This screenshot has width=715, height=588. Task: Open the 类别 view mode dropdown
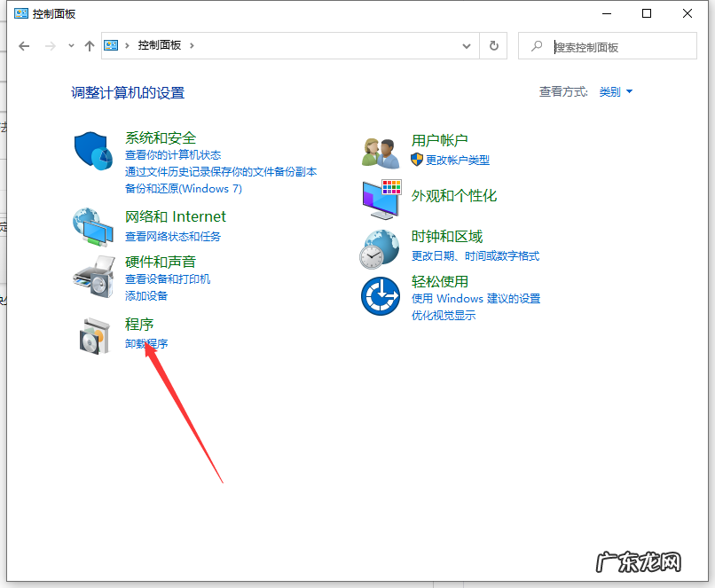click(615, 91)
